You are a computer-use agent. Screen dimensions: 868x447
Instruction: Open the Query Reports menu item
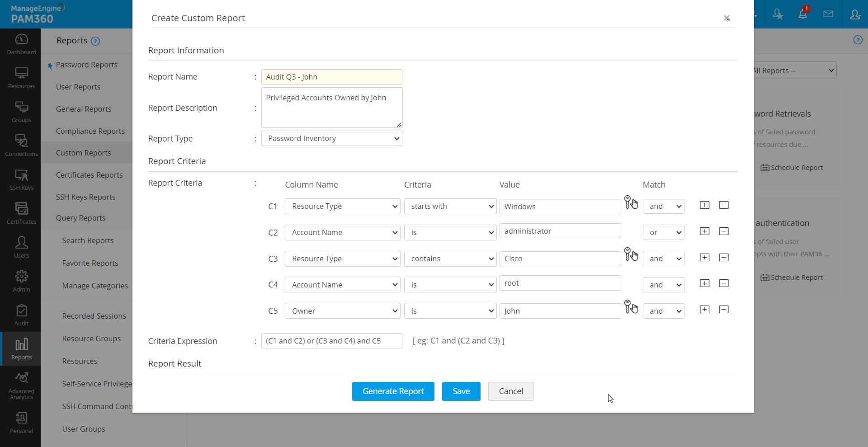pos(80,218)
